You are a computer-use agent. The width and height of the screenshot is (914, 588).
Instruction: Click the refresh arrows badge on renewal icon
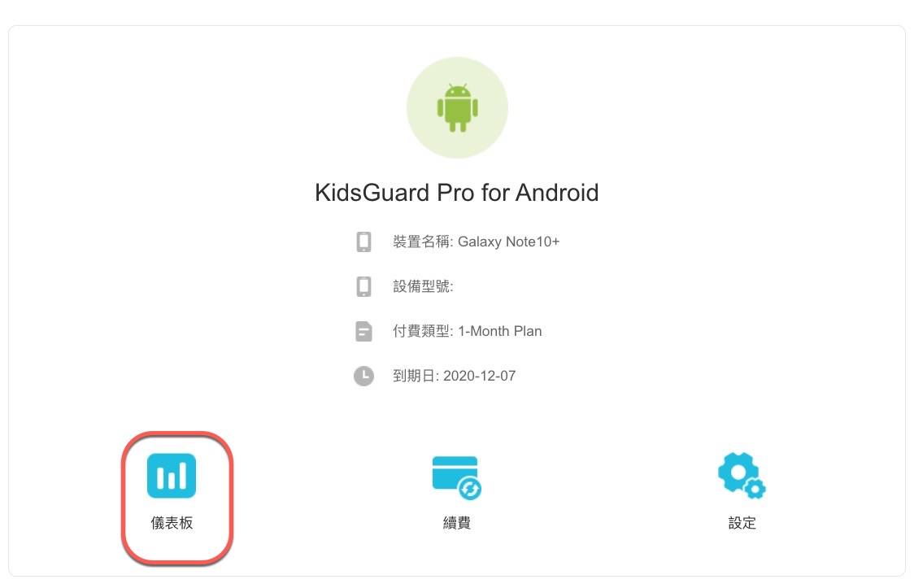(x=470, y=488)
